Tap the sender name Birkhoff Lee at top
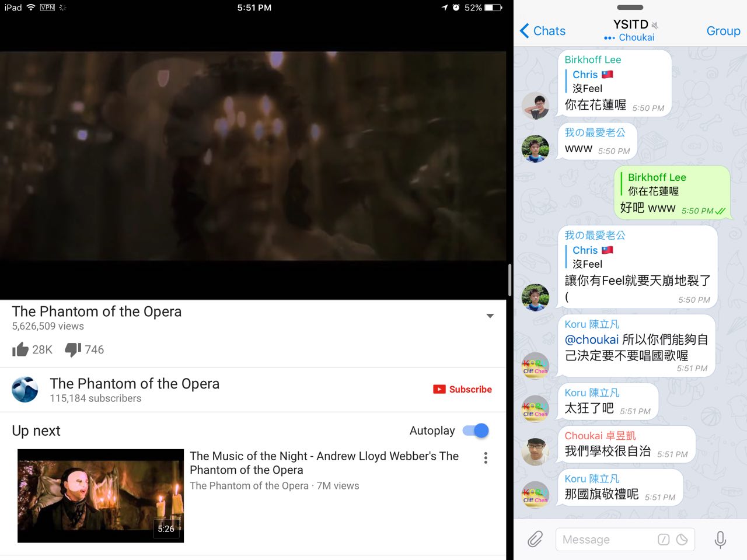The height and width of the screenshot is (560, 747). (592, 60)
